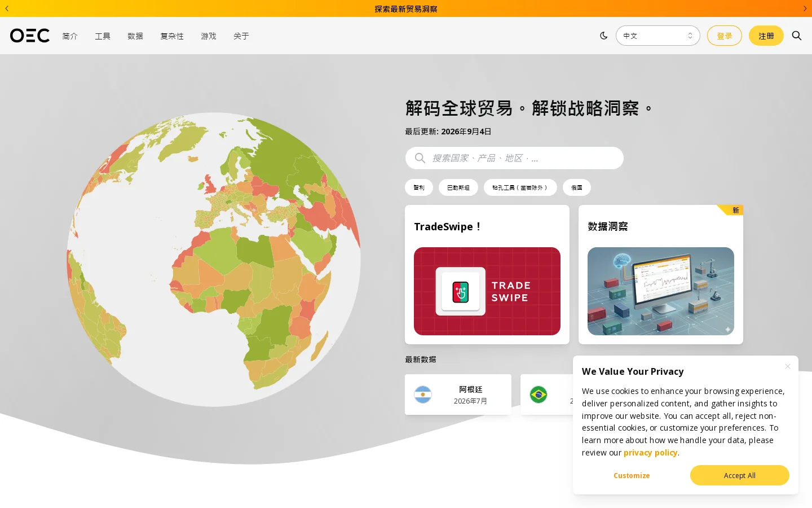Open the 数据洞察 card image
The height and width of the screenshot is (508, 812).
(x=661, y=291)
